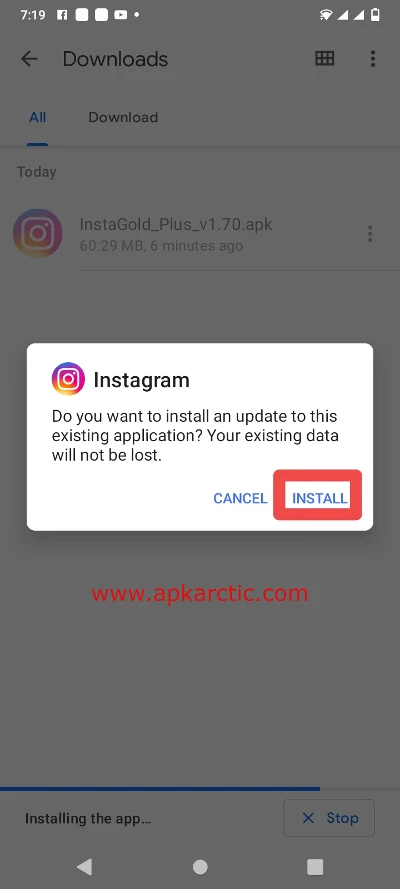Viewport: 400px width, 889px height.
Task: Tap the Instagram icon in dialog
Action: point(69,379)
